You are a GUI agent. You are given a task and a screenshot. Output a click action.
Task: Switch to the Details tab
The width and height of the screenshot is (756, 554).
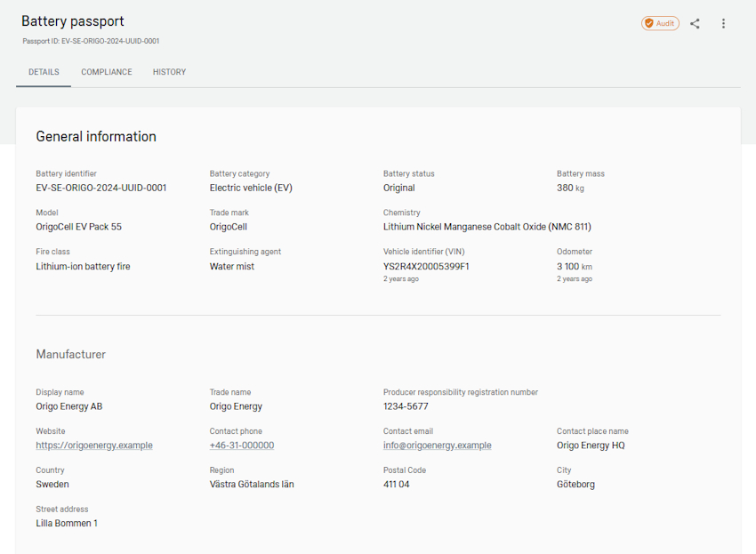click(44, 72)
